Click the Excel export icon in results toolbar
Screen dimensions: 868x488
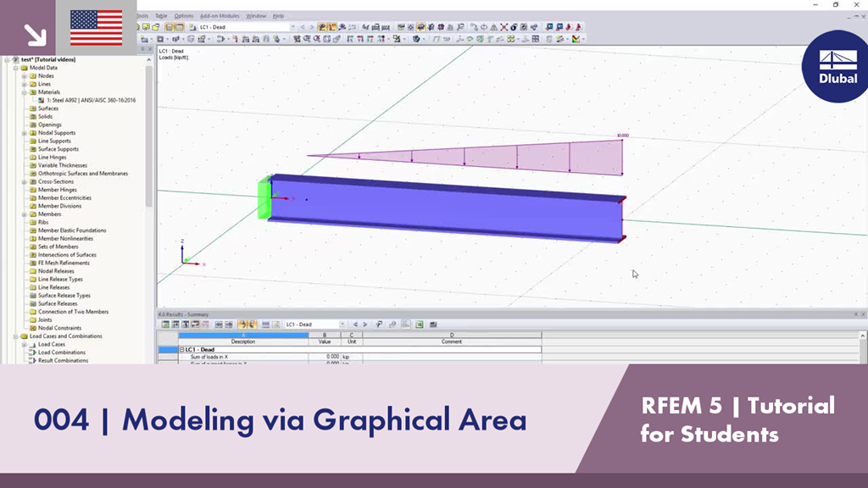(420, 324)
